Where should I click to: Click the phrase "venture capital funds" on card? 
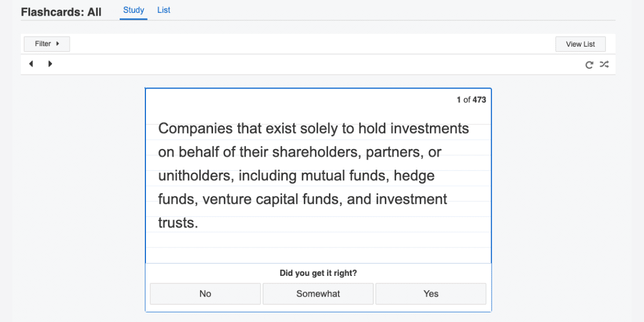coord(272,200)
